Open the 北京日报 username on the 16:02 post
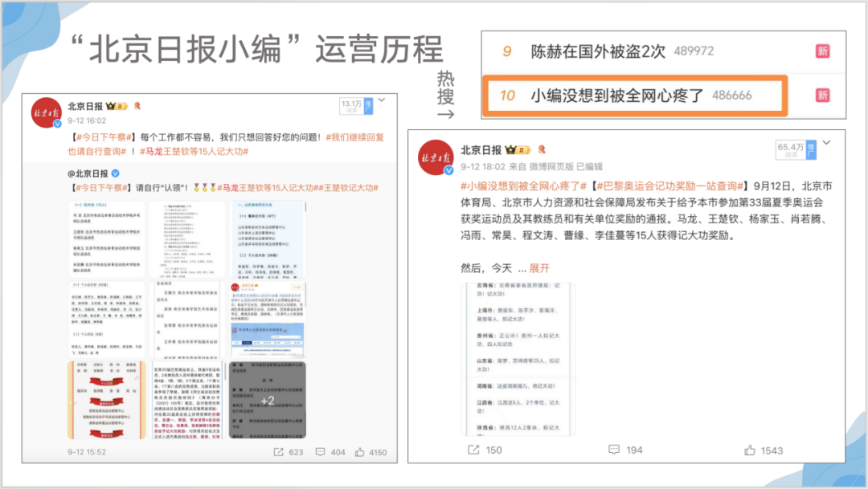Image resolution: width=868 pixels, height=489 pixels. click(x=85, y=106)
